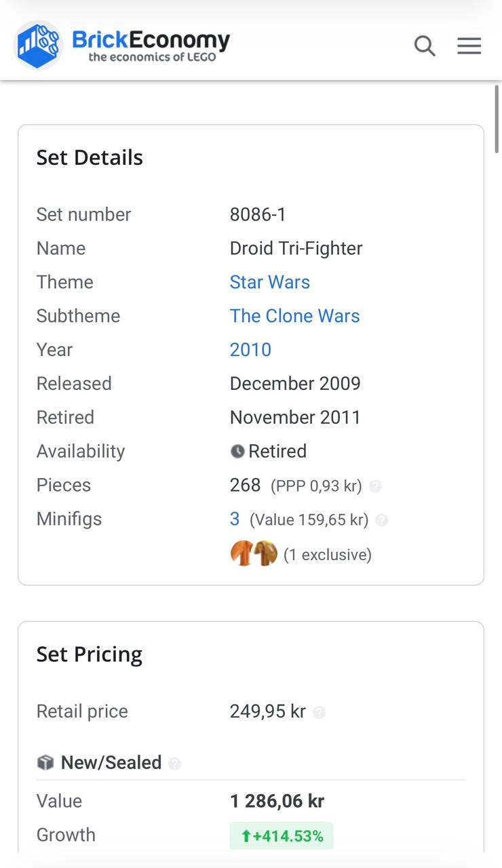Click the BrickEconomy cube logo

coord(39,45)
